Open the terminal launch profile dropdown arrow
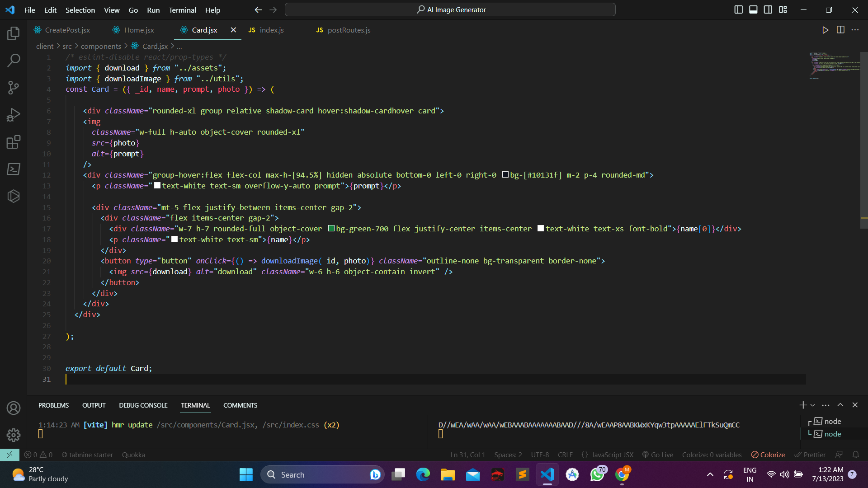The width and height of the screenshot is (868, 488). coord(812,405)
